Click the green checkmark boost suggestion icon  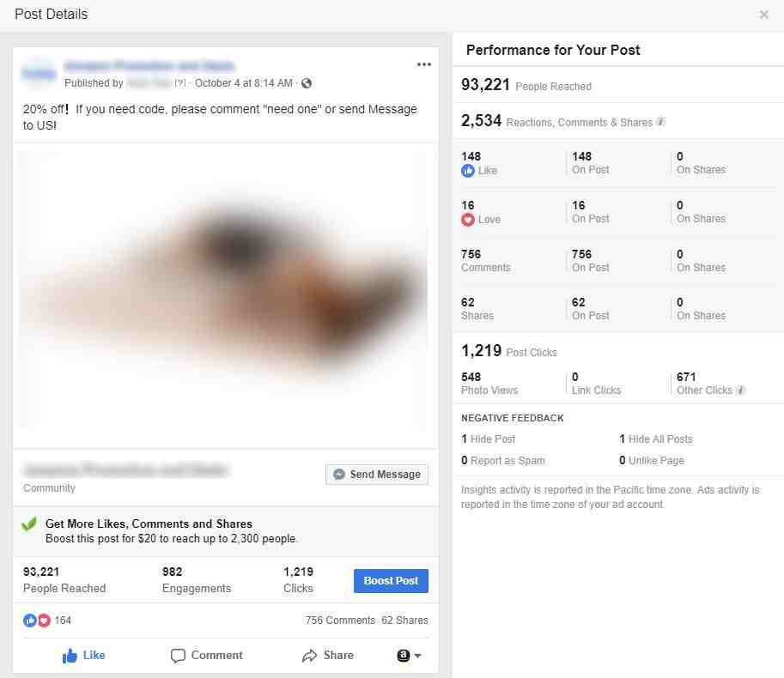point(29,524)
